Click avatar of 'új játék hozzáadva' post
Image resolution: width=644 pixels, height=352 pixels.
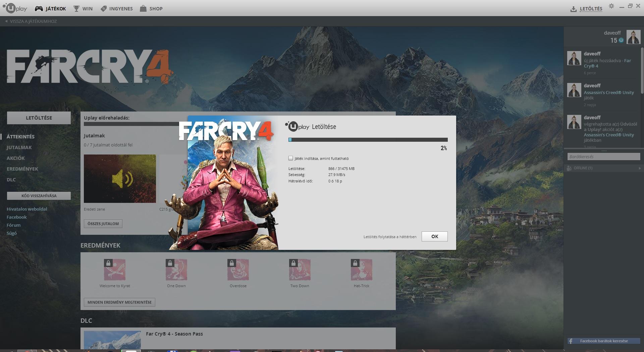point(574,58)
